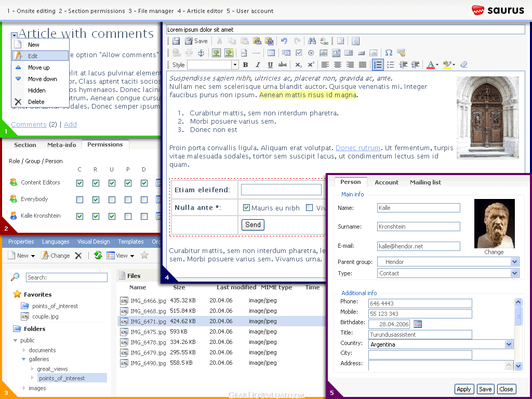Open Replace tool in editor toolbar
The width and height of the screenshot is (532, 399).
point(324,41)
